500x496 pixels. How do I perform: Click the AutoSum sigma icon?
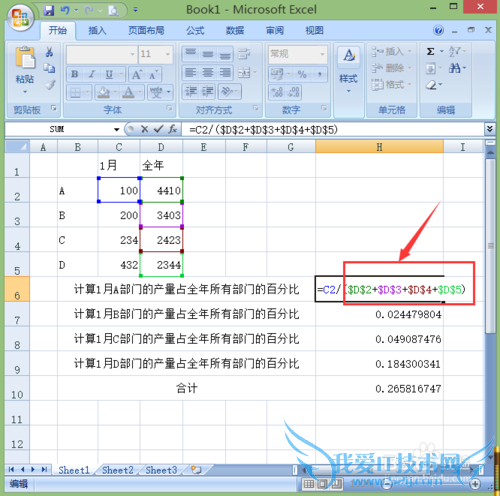[x=431, y=52]
